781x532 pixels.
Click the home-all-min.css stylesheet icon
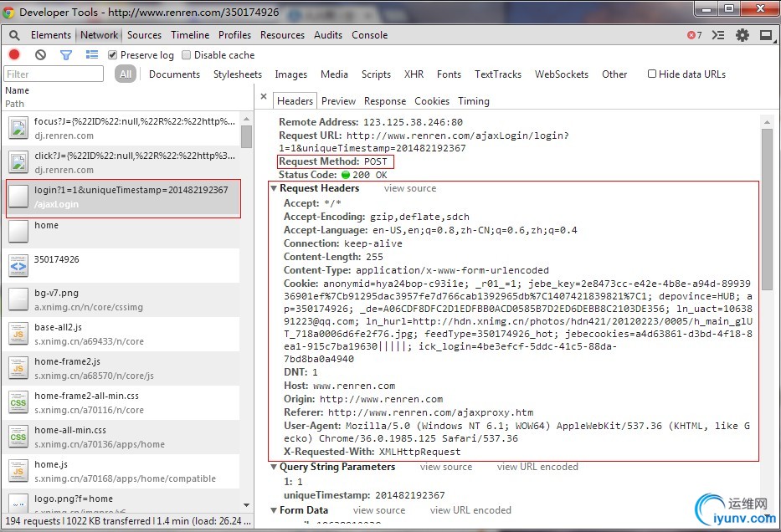[x=18, y=437]
